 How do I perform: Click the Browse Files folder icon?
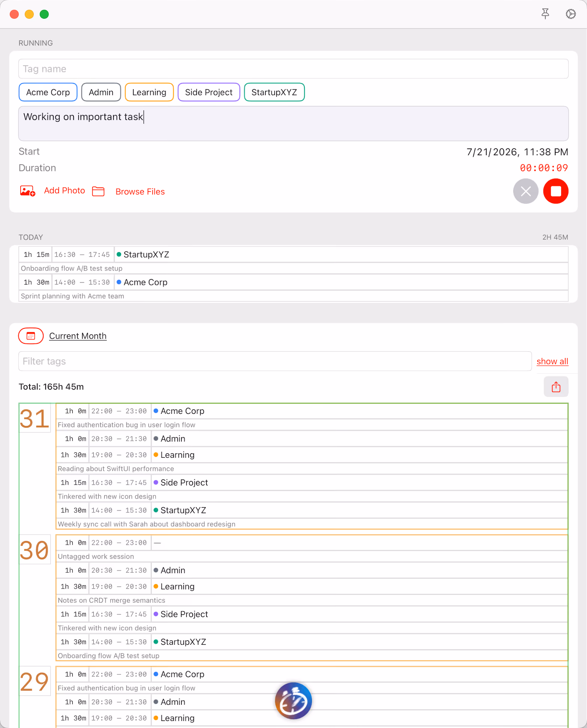[98, 191]
